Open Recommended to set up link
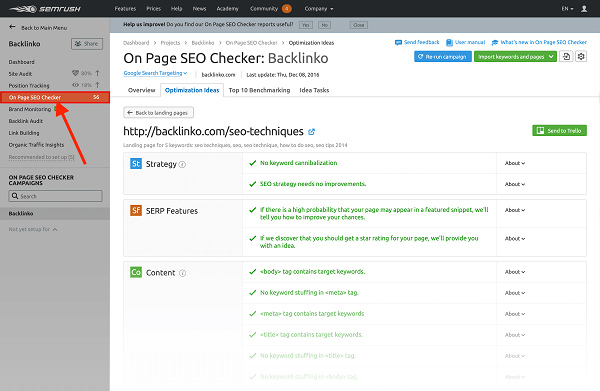Image resolution: width=600 pixels, height=391 pixels. 41,157
